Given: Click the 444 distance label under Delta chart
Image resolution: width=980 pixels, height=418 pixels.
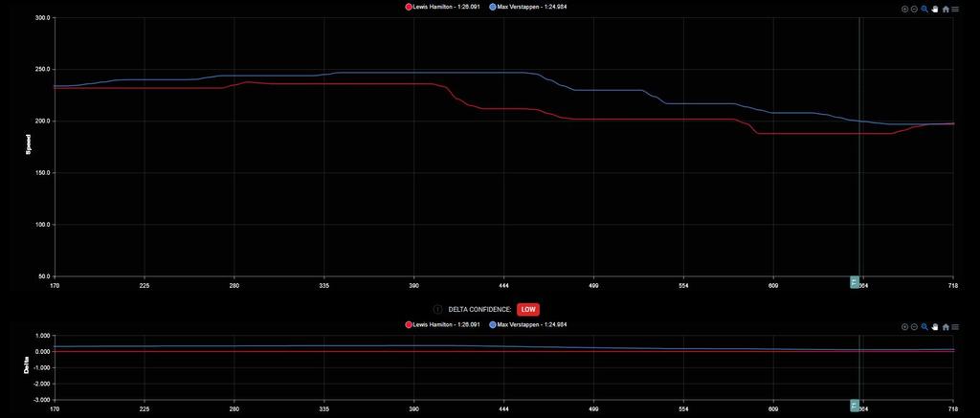Looking at the screenshot, I should 503,408.
